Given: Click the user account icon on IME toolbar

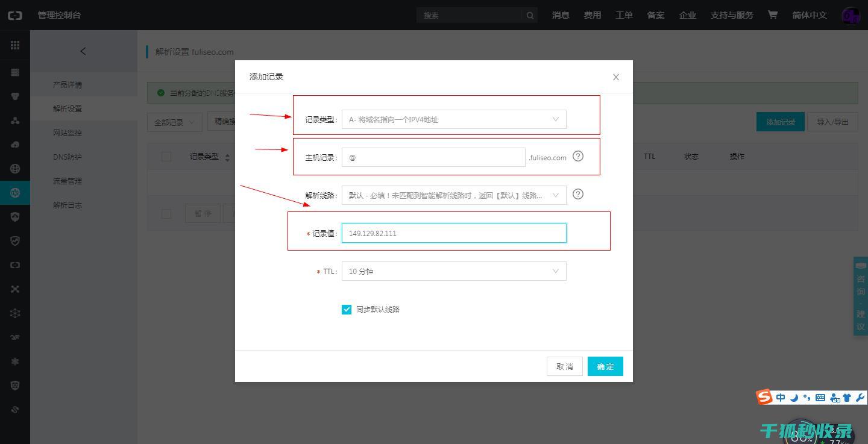Looking at the screenshot, I should [x=835, y=397].
